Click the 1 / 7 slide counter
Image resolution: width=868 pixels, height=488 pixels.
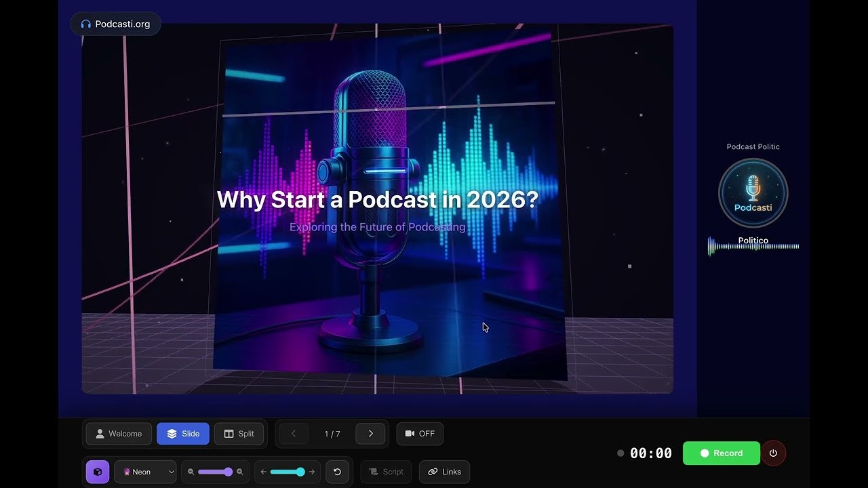(332, 434)
